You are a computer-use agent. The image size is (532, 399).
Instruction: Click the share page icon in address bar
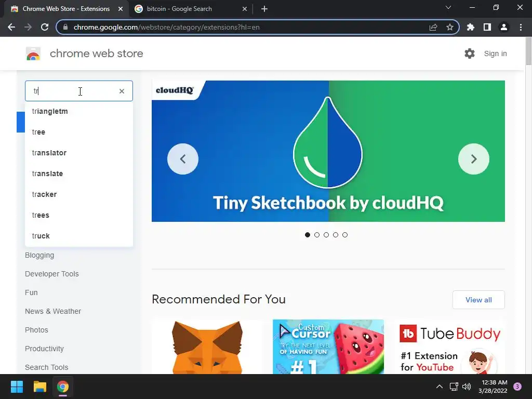433,27
